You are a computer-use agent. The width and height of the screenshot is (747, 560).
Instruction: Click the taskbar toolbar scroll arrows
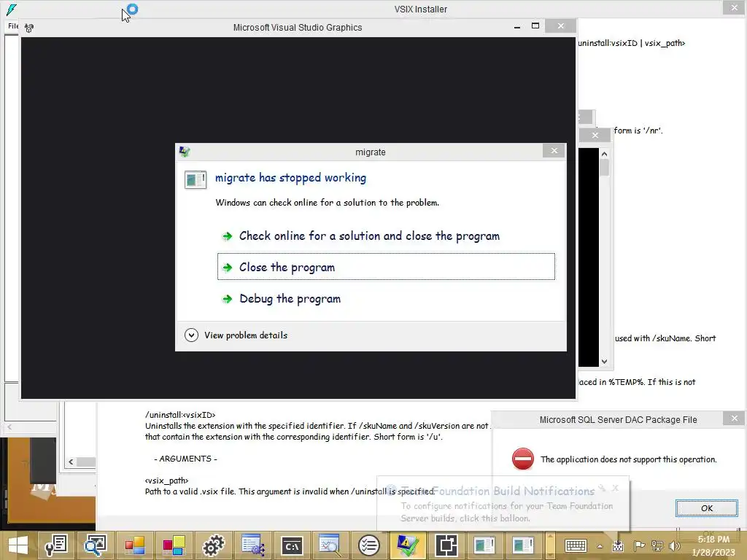pos(550,545)
